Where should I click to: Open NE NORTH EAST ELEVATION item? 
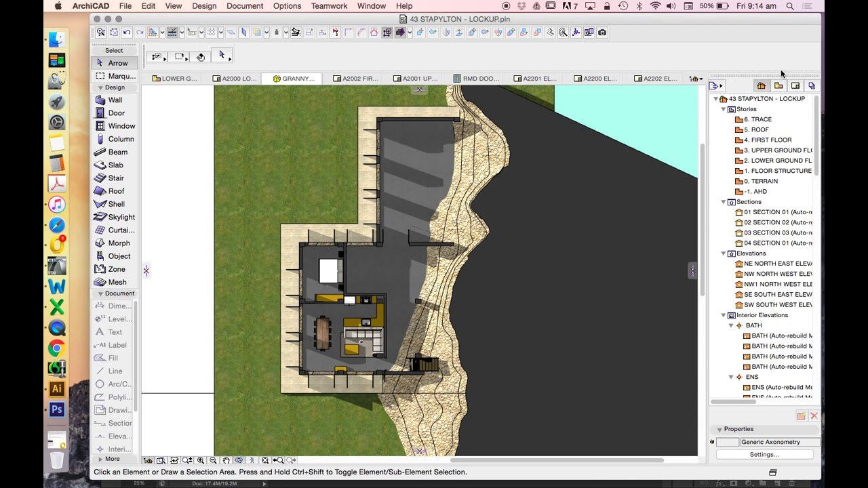coord(774,264)
